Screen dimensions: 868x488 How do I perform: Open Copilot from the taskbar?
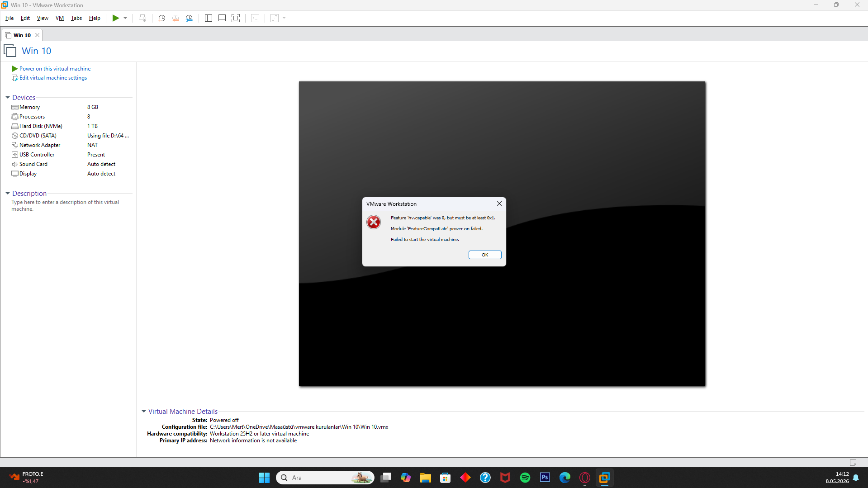point(406,478)
